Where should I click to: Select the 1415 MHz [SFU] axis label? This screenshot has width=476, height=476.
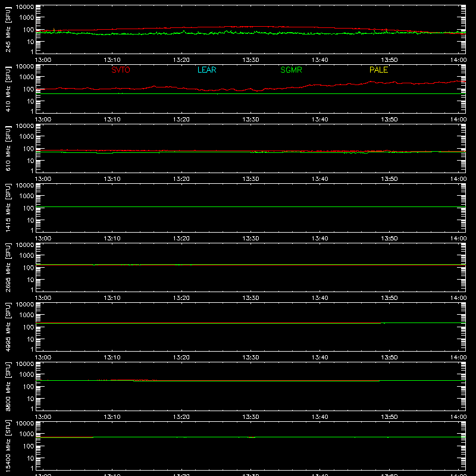click(x=8, y=208)
